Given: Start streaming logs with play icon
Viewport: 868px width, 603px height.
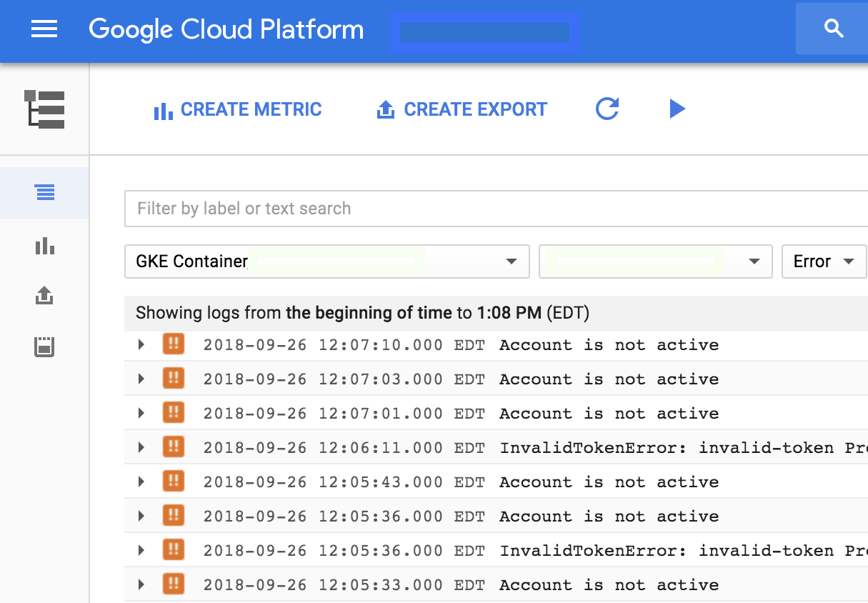Looking at the screenshot, I should 677,109.
